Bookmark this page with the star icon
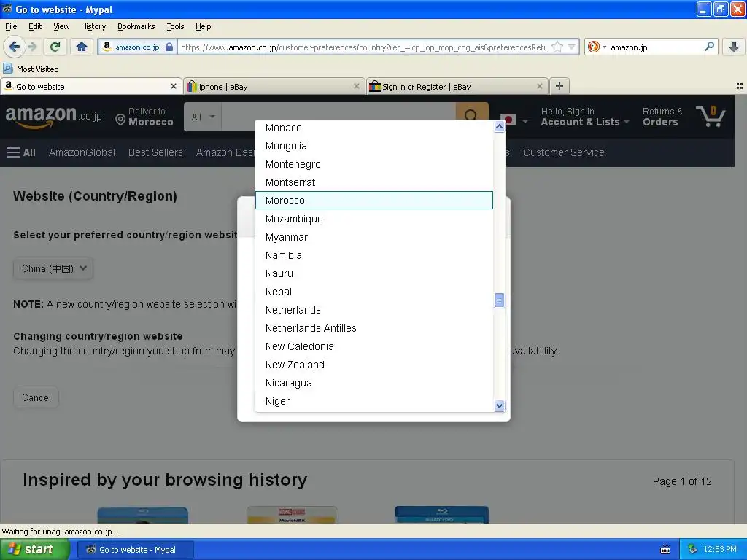The width and height of the screenshot is (747, 560). coord(557,47)
